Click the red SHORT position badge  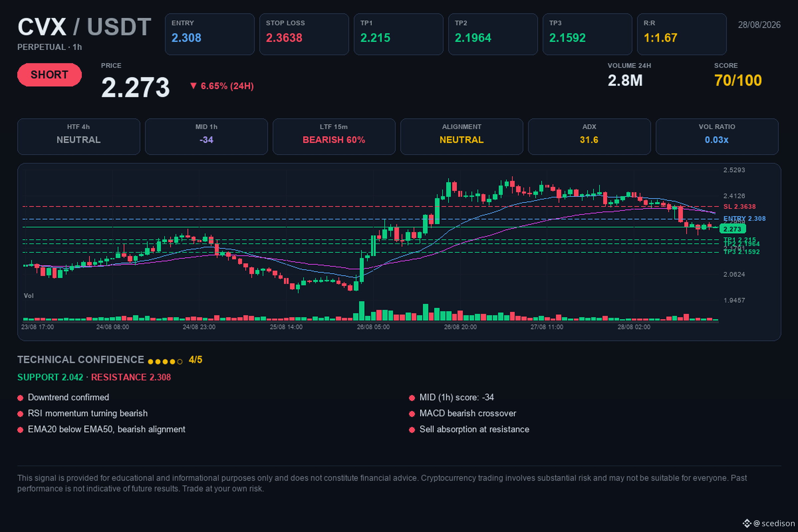pyautogui.click(x=50, y=74)
